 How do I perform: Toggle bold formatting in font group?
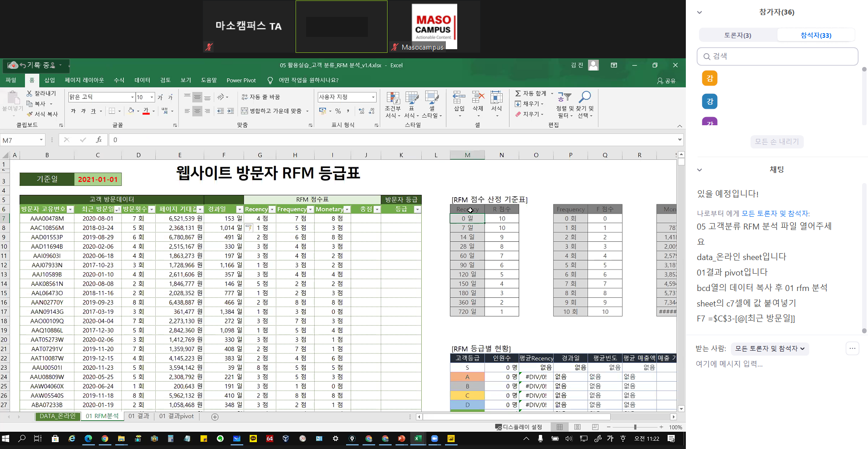tap(73, 111)
